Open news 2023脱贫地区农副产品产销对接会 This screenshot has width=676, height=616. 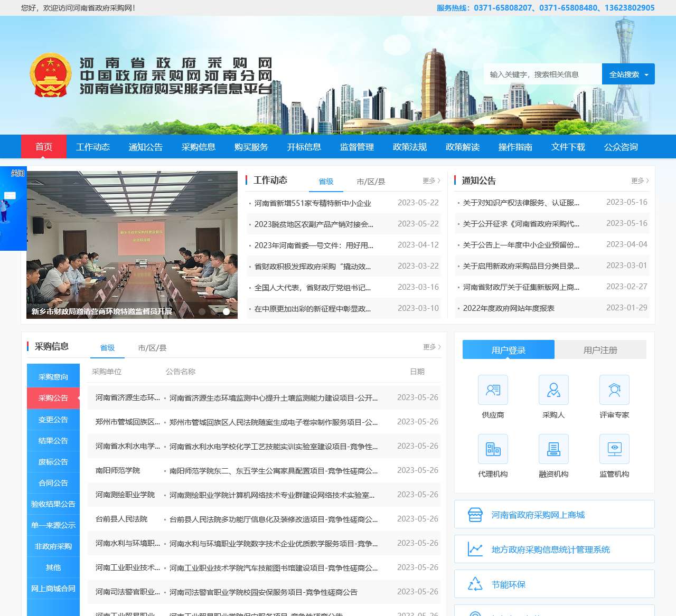point(314,224)
